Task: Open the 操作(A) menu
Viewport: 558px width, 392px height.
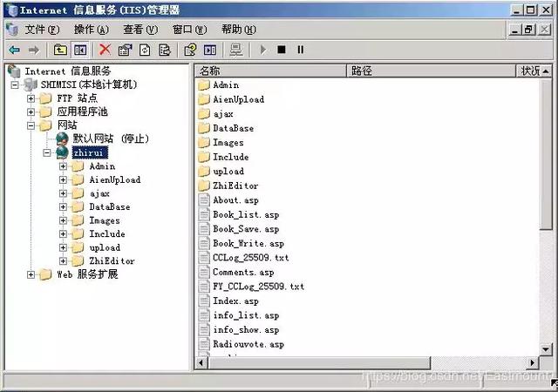Action: [91, 30]
